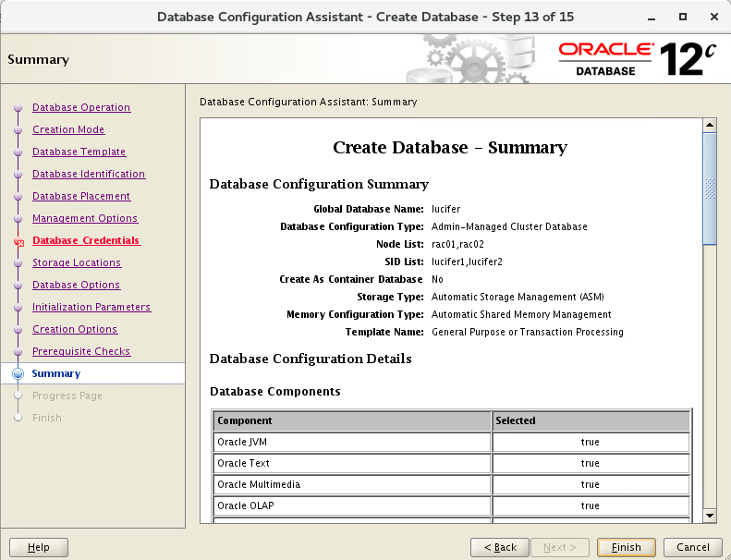Jump to Initialization Parameters step
Screen dimensions: 731x560
pyautogui.click(x=91, y=307)
